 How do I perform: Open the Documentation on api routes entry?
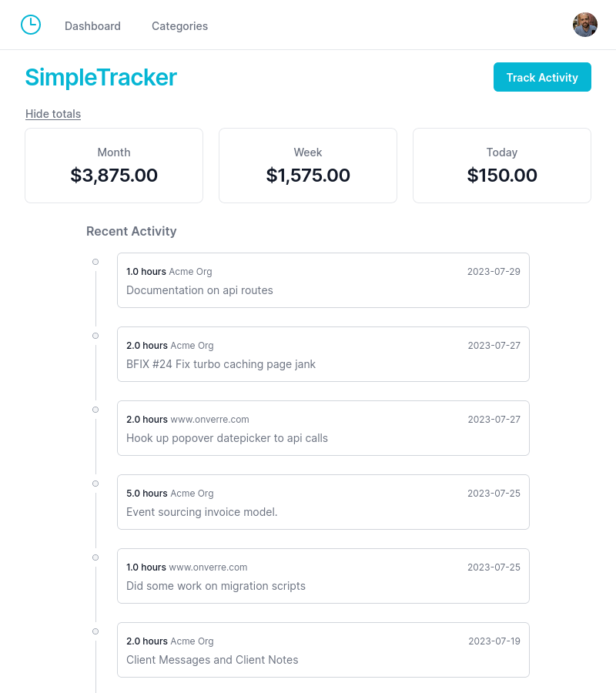(x=323, y=280)
